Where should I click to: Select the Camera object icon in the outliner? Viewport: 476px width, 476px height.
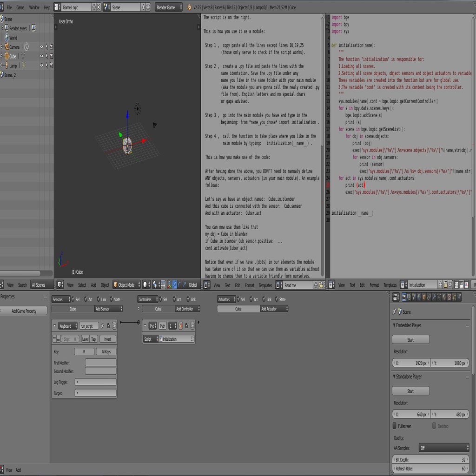pyautogui.click(x=7, y=47)
